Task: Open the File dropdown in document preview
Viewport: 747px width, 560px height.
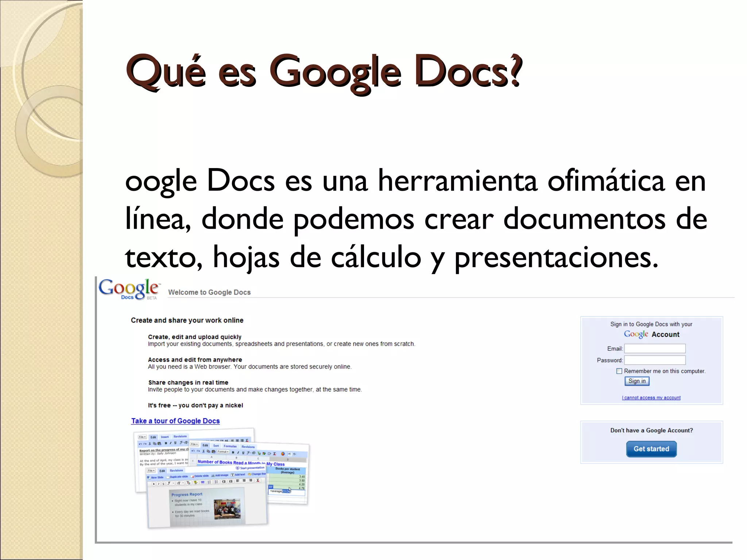Action: (x=142, y=437)
